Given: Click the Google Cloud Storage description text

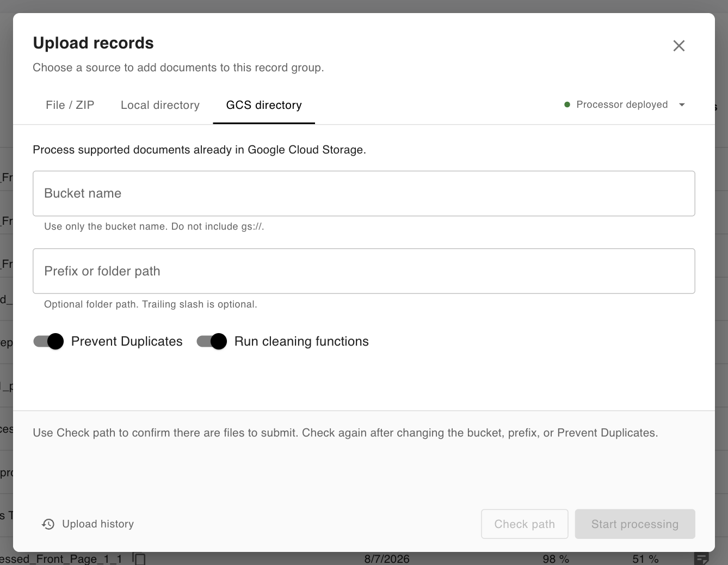Looking at the screenshot, I should pos(199,150).
